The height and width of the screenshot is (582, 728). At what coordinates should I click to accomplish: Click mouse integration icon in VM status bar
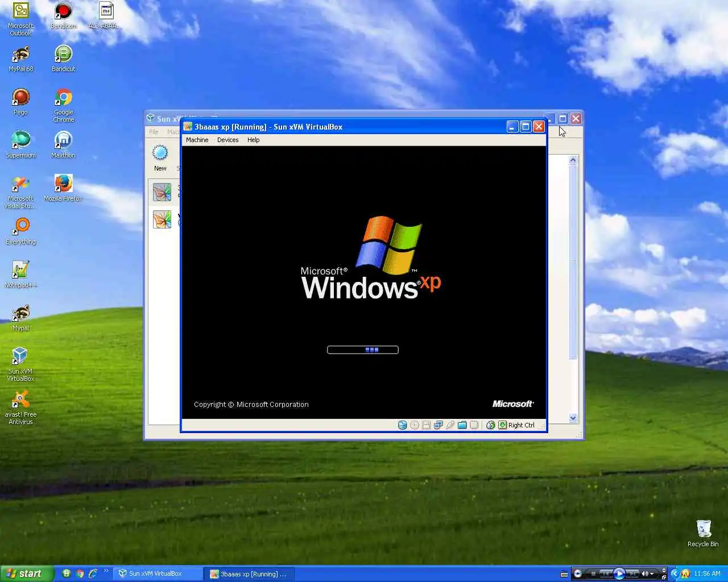[490, 425]
